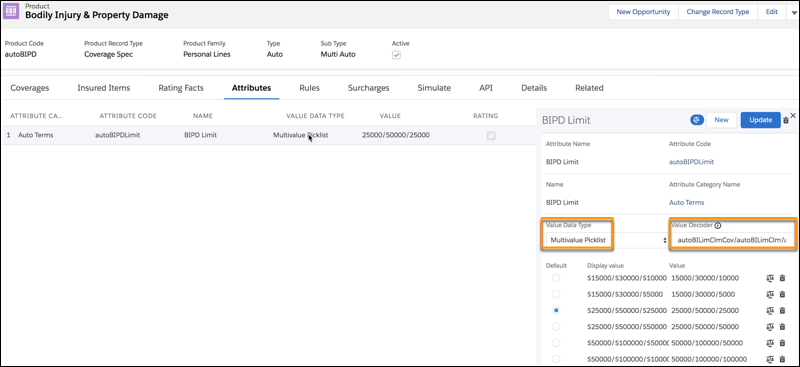Click the New button in BIPD Limit panel
The width and height of the screenshot is (800, 367).
point(721,120)
